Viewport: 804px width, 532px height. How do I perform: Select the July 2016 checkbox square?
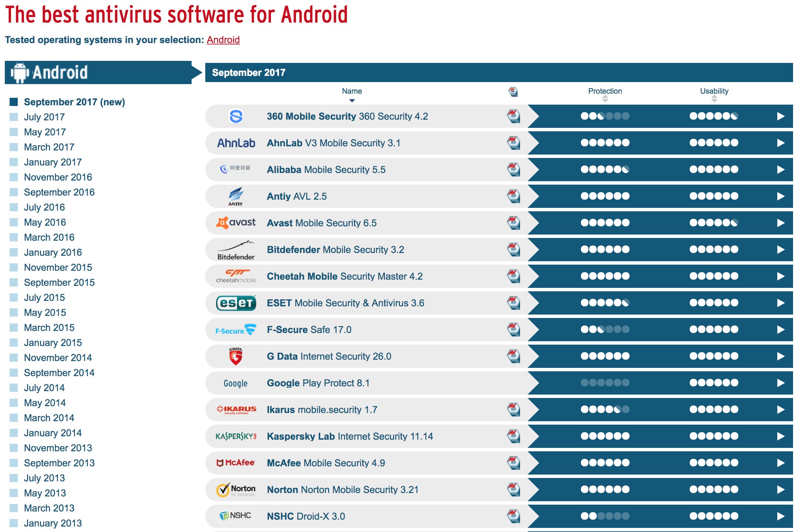(x=14, y=207)
